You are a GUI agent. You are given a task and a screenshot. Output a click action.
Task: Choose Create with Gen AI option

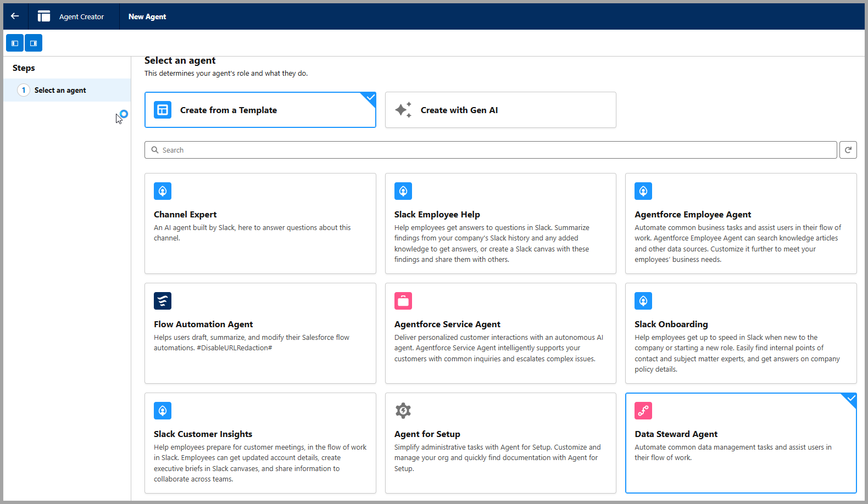click(500, 110)
